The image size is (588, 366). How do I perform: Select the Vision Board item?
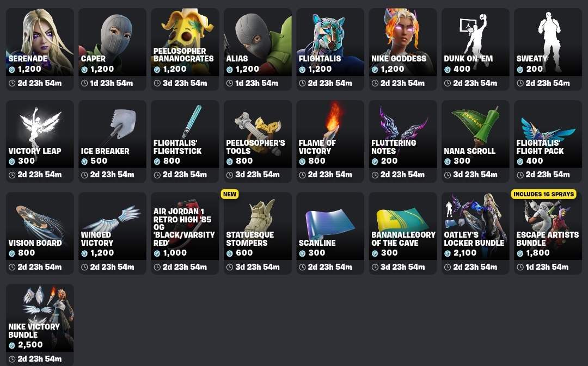click(40, 233)
